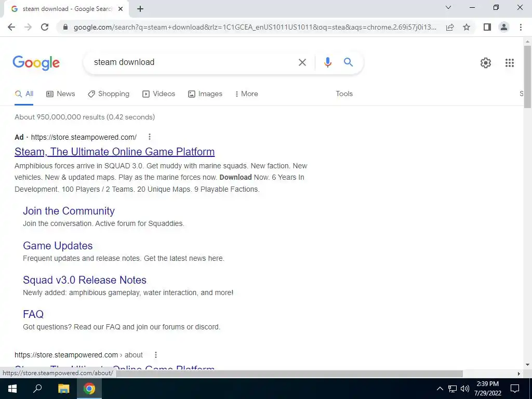Open Chrome's side panel
Image resolution: width=532 pixels, height=399 pixels.
click(x=487, y=27)
